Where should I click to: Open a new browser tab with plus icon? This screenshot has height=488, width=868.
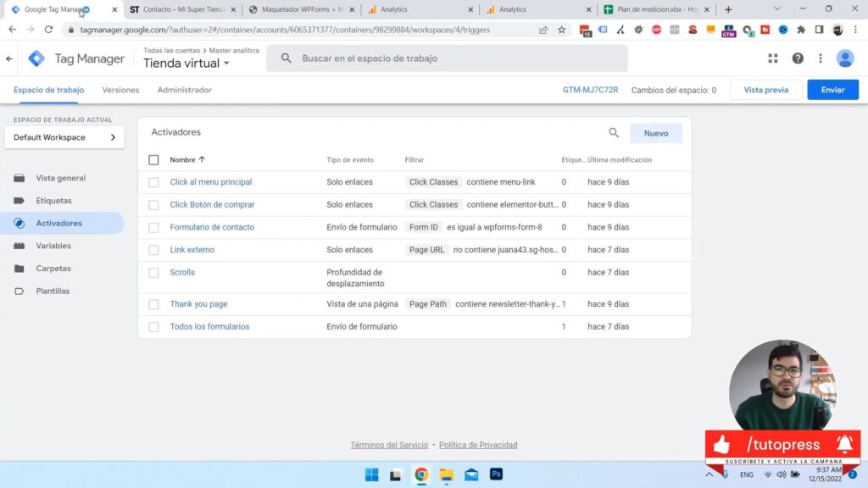[x=728, y=9]
